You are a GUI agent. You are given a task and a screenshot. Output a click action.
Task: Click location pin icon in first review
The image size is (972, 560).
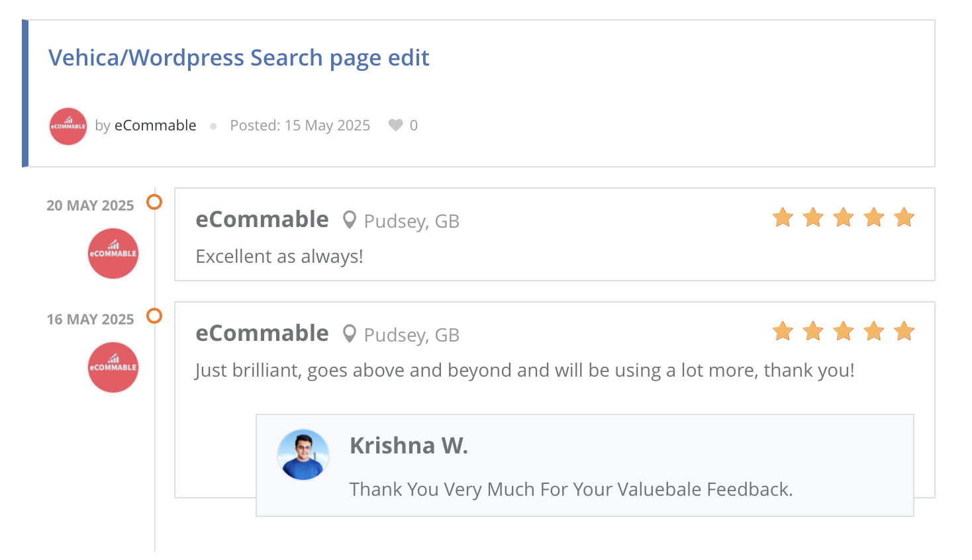coord(350,220)
